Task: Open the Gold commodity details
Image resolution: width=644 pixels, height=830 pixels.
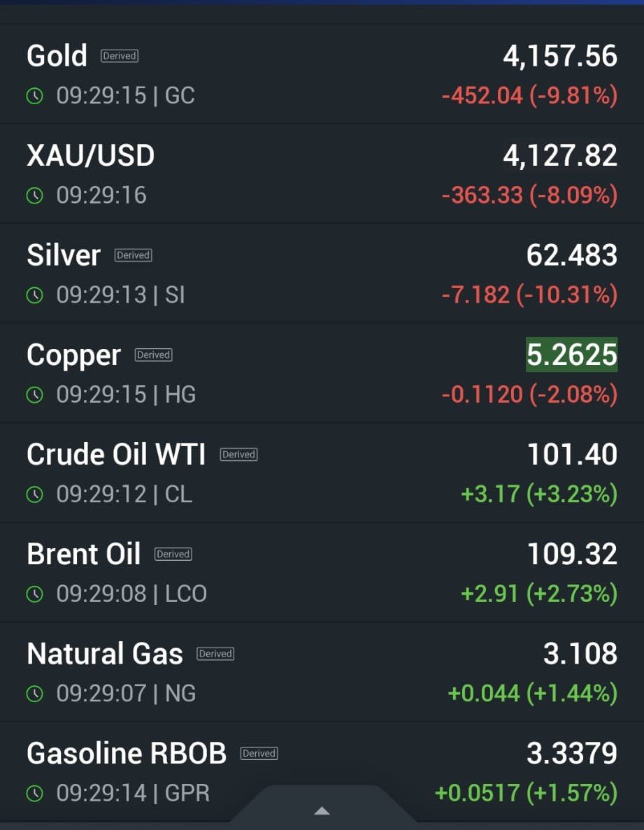Action: pos(57,56)
